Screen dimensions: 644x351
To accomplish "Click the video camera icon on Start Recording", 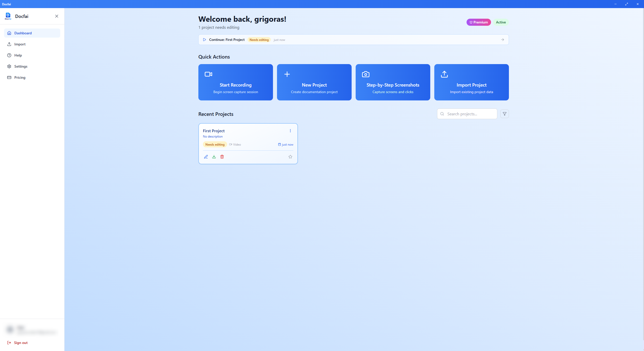I will tap(208, 74).
